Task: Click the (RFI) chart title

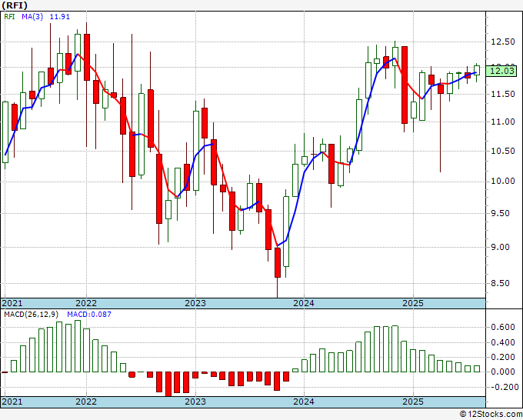Action: (x=15, y=5)
